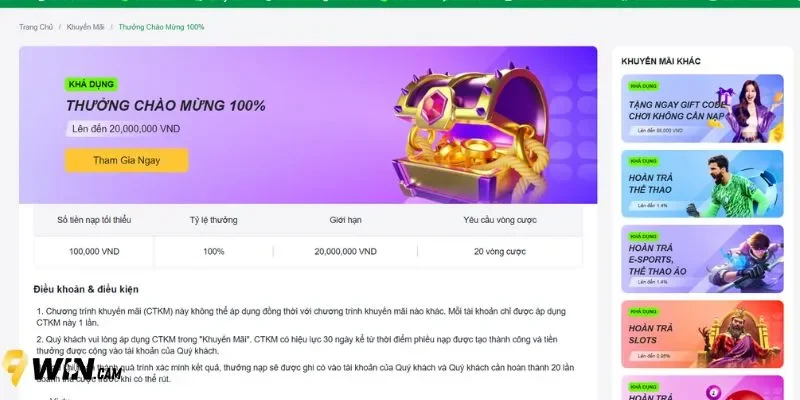Open the Hoàn Trả E-Sports, Thể Thao Ảo card
Viewport: 800px width, 400px height.
(702, 259)
